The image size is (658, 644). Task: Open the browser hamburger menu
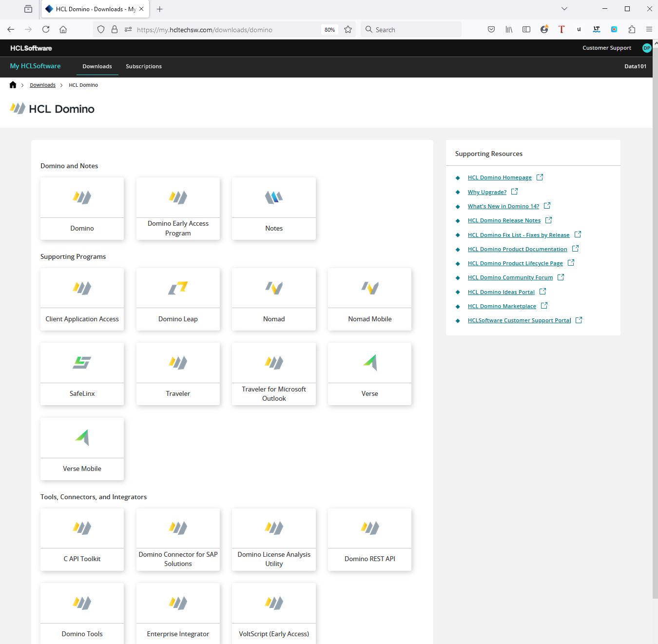[650, 29]
